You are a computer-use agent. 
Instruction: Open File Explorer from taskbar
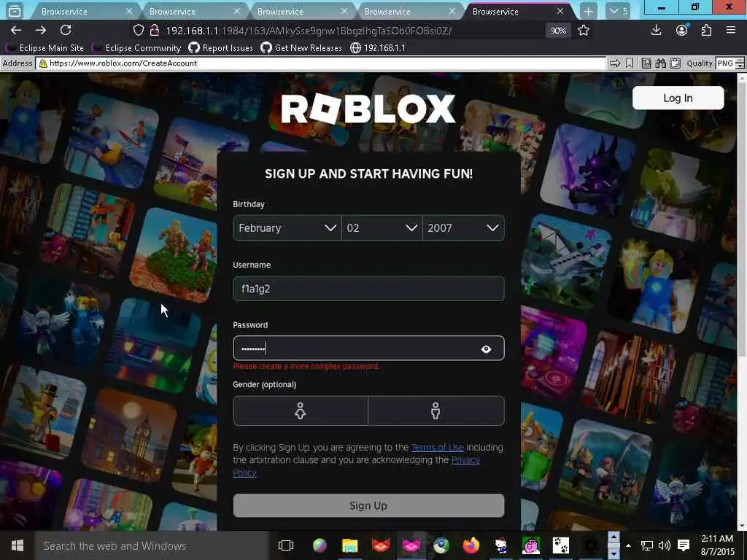349,545
